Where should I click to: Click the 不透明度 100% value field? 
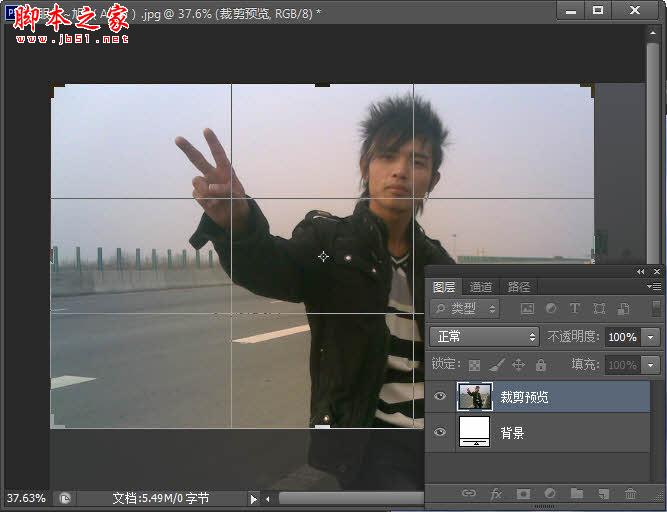point(623,337)
